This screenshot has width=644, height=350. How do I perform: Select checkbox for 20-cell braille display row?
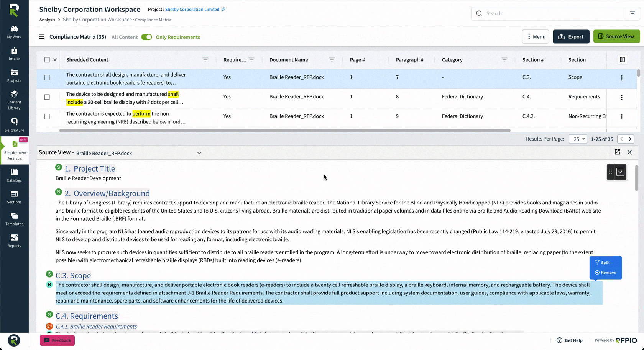47,97
